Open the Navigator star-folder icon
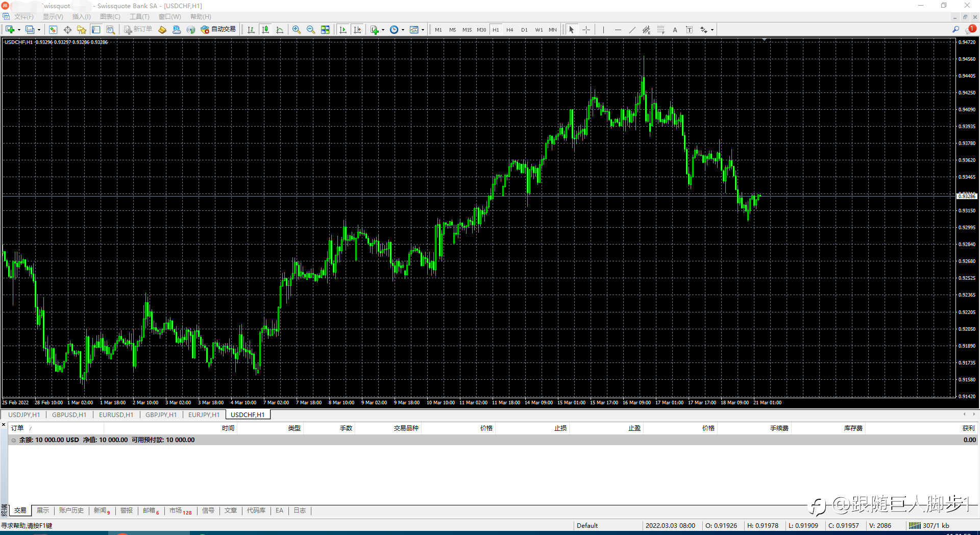This screenshot has width=980, height=535. click(82, 30)
